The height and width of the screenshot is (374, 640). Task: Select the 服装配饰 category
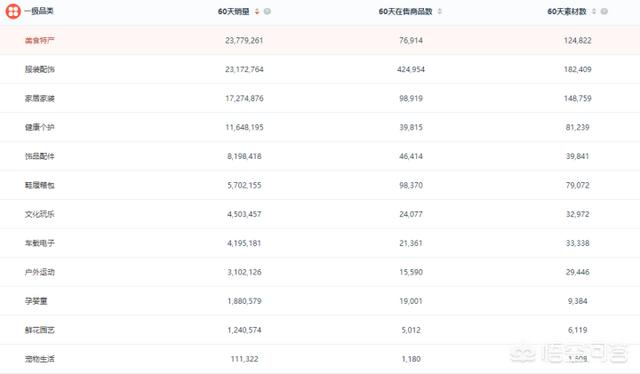(x=40, y=69)
